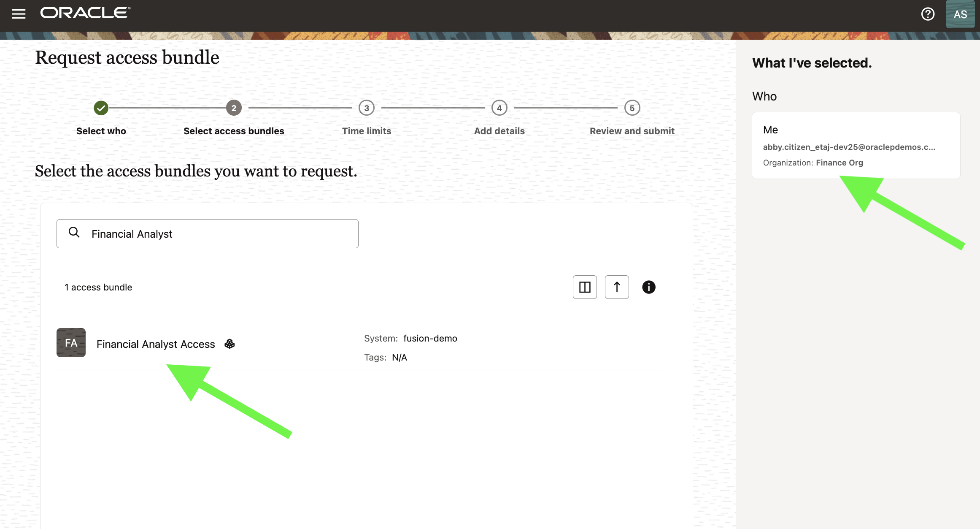
Task: Toggle the column layout view icon
Action: coord(585,287)
